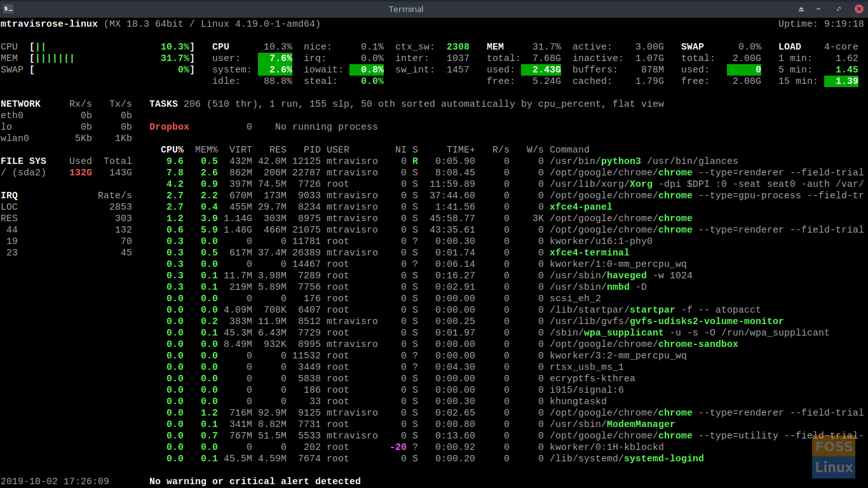Click the NETWORK section heading

click(x=20, y=104)
